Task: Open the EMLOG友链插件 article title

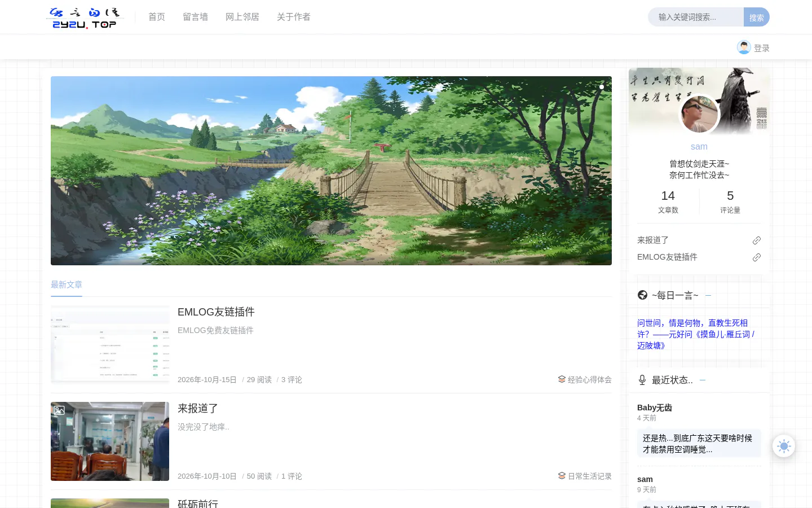Action: click(x=216, y=312)
